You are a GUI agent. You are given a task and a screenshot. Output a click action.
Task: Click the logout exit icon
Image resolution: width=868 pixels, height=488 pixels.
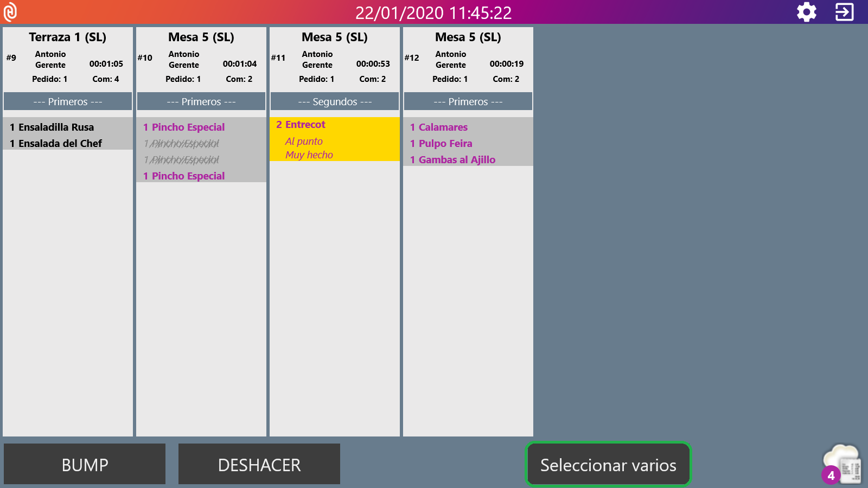click(x=844, y=12)
